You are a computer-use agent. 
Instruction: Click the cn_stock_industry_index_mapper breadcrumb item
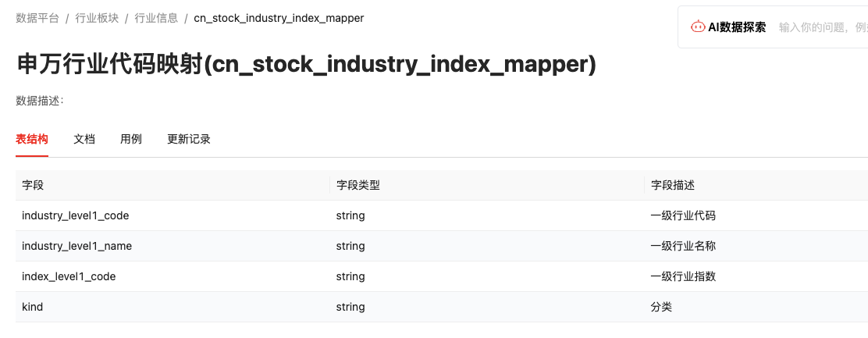coord(279,17)
